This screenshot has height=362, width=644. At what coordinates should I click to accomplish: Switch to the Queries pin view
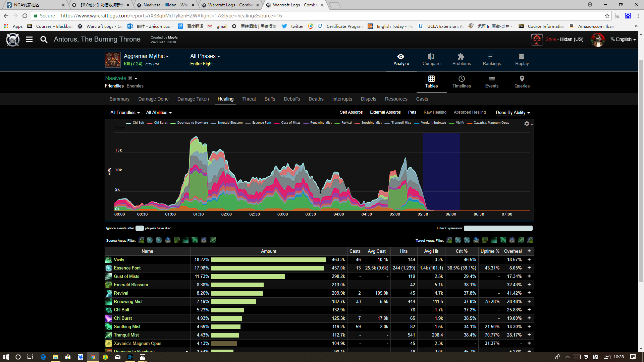522,82
